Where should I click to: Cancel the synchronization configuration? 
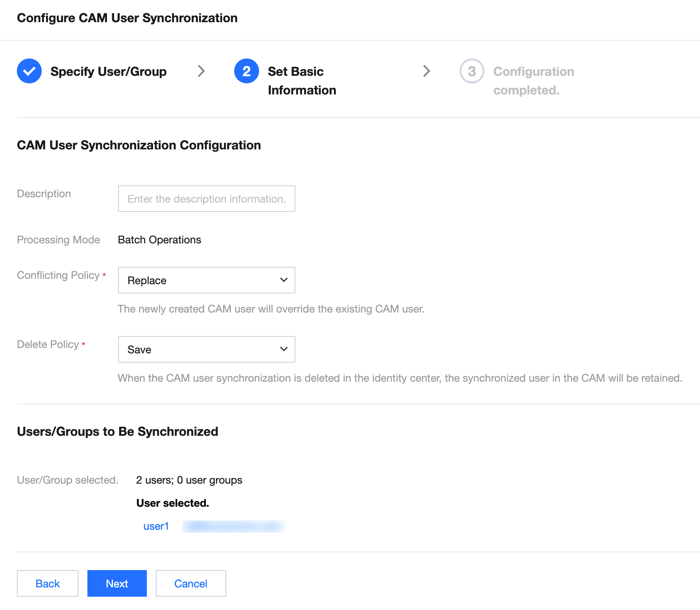[191, 583]
